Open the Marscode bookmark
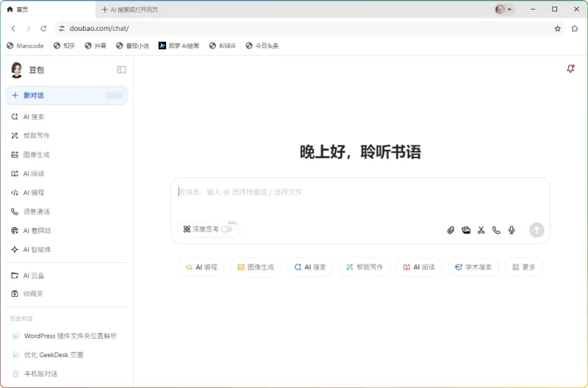 pos(25,46)
